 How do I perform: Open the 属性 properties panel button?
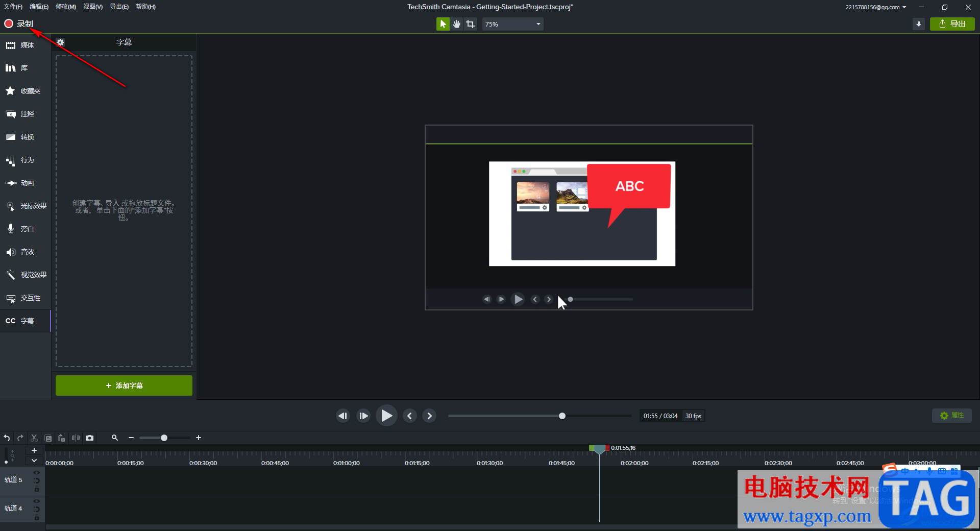952,416
